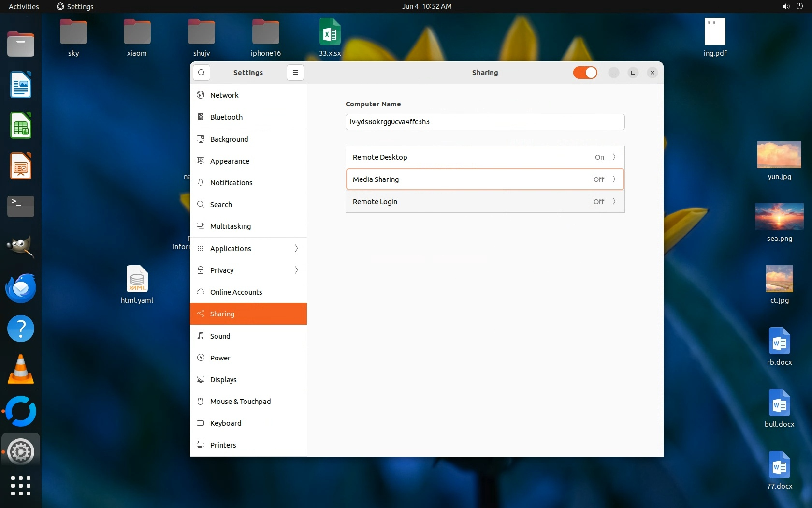
Task: Open the Displays settings panel
Action: coord(223,380)
